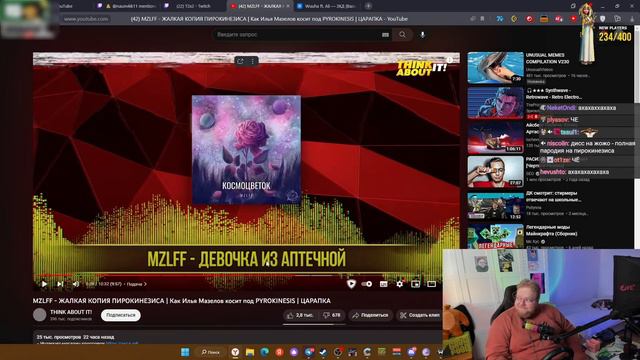Select the MZLFF YouTube browser tab
The width and height of the screenshot is (640, 360).
259,6
